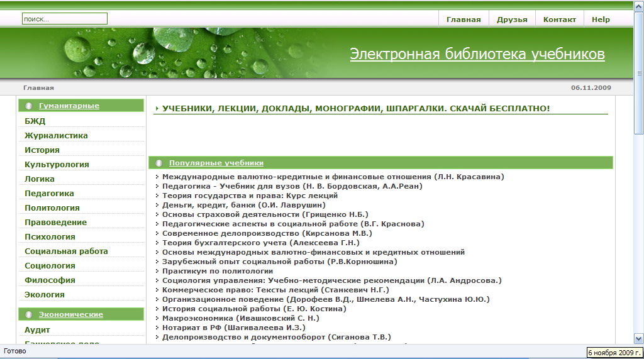Image resolution: width=644 pixels, height=359 pixels.
Task: Open Практикум по политологии link
Action: (x=218, y=271)
